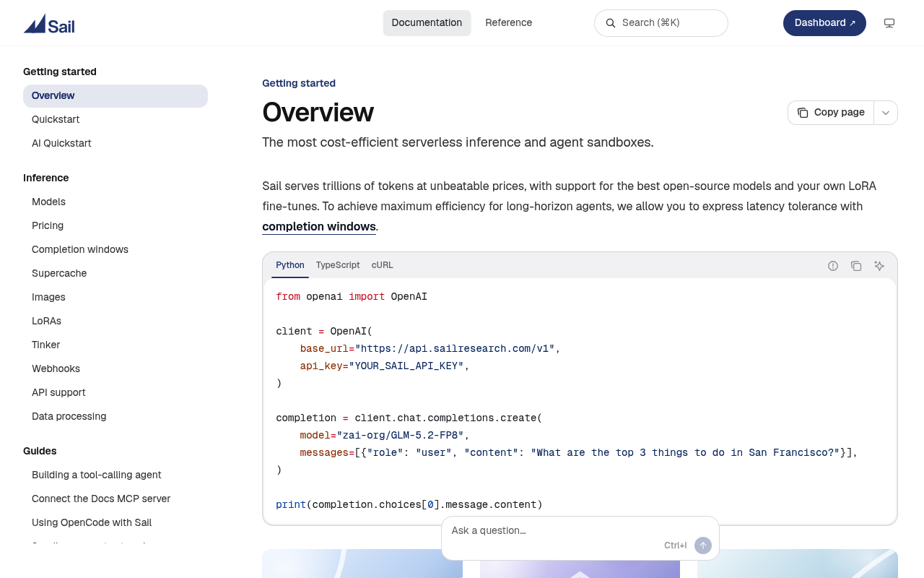Switch to the cURL code tab

[383, 265]
